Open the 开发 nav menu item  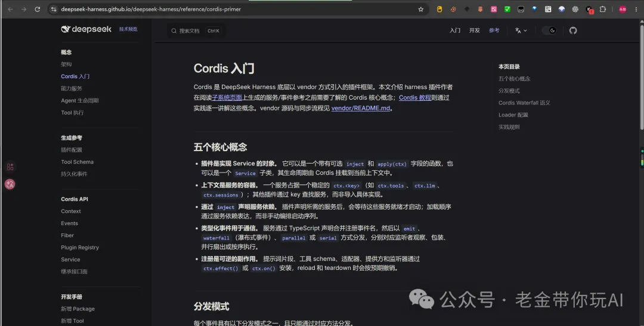[475, 30]
